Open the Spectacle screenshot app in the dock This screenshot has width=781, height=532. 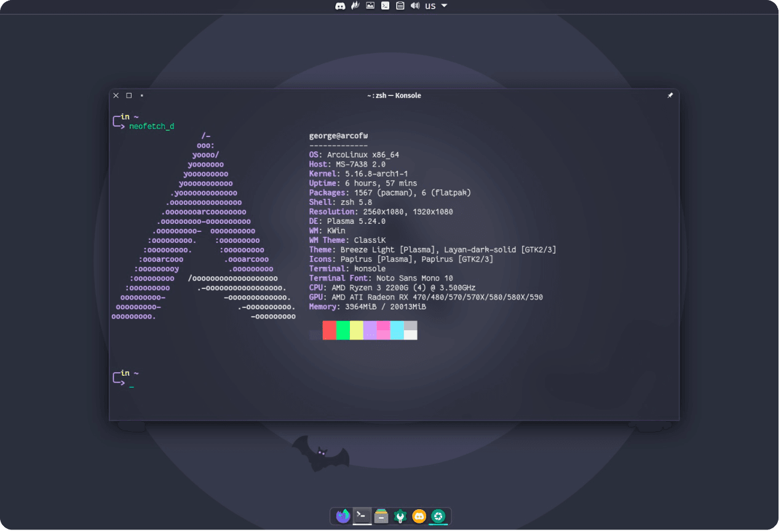pyautogui.click(x=438, y=517)
